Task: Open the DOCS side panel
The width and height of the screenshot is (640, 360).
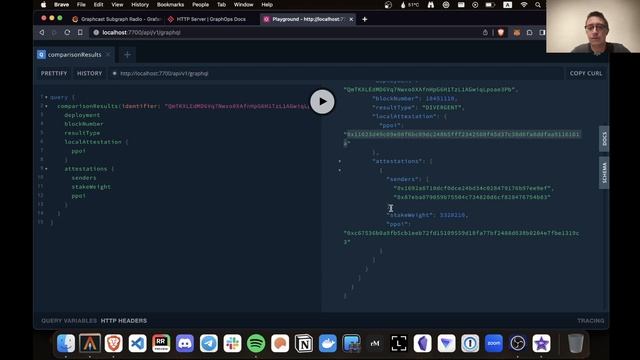Action: coord(604,139)
